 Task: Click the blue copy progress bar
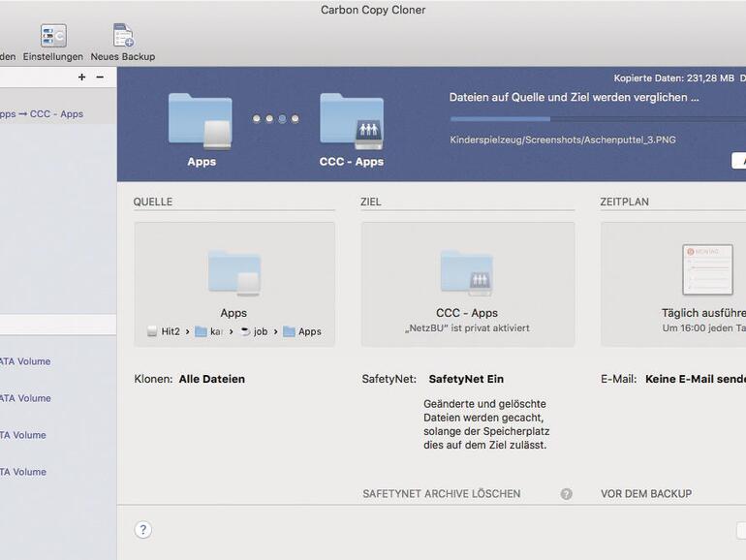598,119
